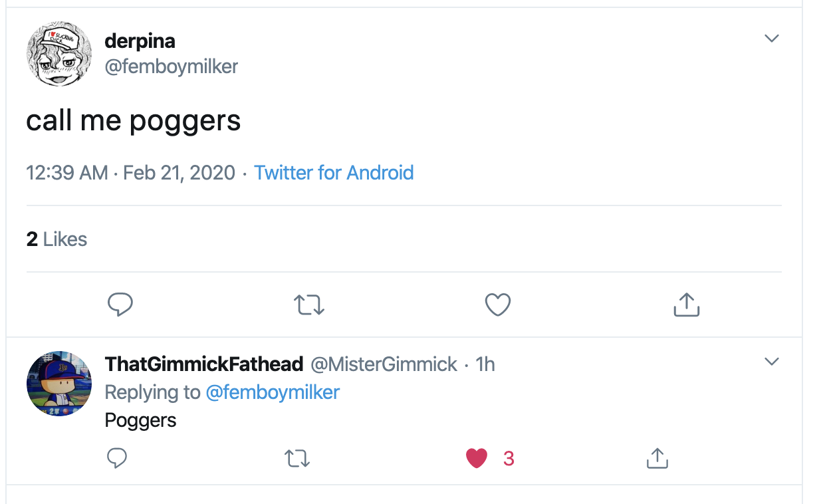Click the 'Twitter for Android' source link
The width and height of the screenshot is (823, 504).
point(334,173)
